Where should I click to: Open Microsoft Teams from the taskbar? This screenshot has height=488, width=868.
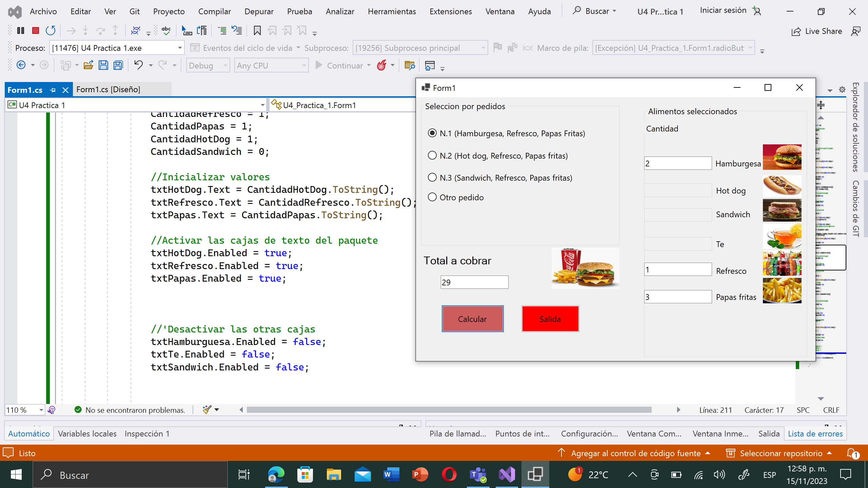point(478,474)
